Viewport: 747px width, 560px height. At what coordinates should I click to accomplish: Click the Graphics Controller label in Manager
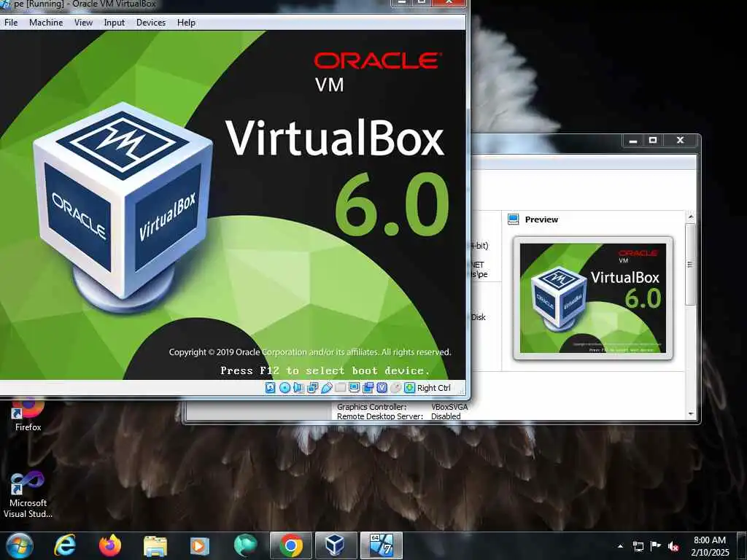(371, 407)
